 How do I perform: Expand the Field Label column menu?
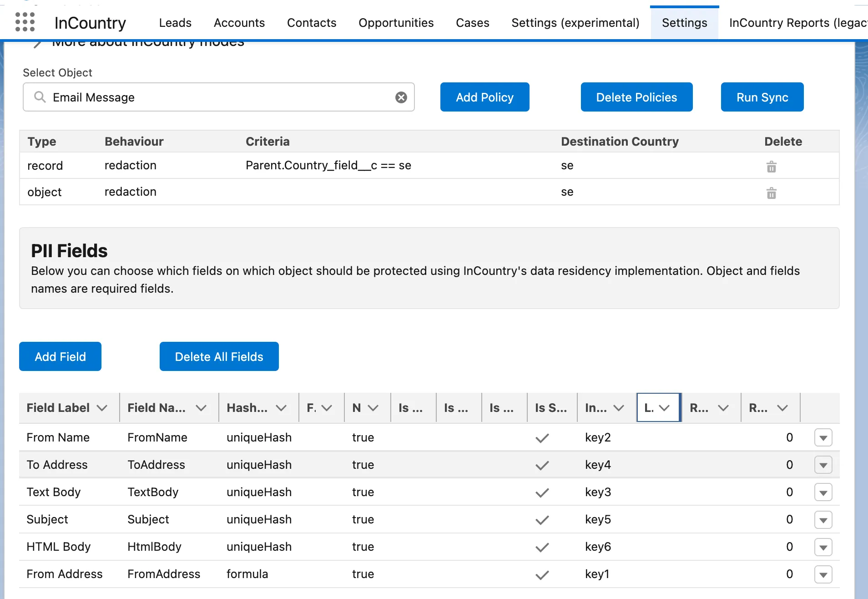(x=102, y=408)
